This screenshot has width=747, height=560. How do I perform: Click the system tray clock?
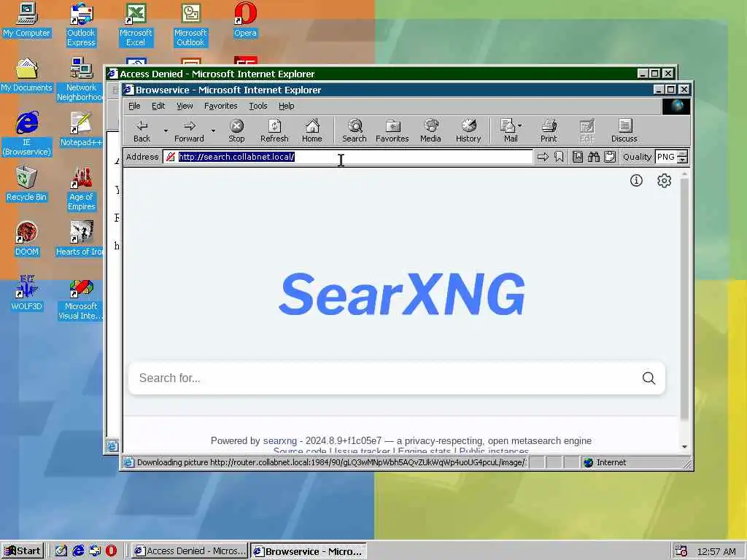click(716, 551)
